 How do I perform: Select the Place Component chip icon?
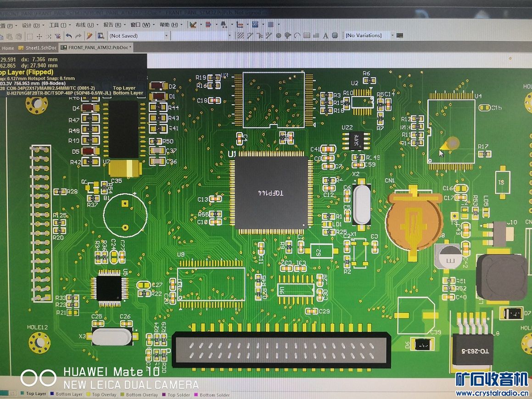[335, 35]
